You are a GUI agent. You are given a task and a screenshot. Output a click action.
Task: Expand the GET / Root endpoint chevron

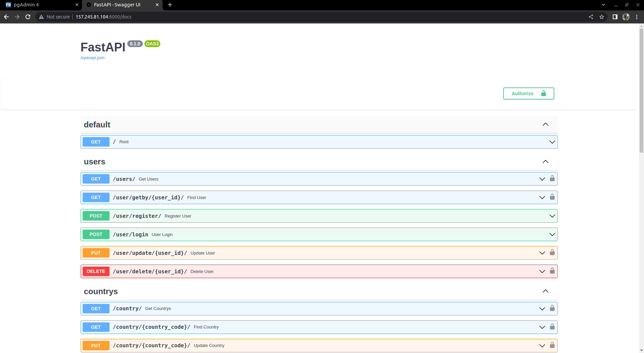(x=552, y=142)
